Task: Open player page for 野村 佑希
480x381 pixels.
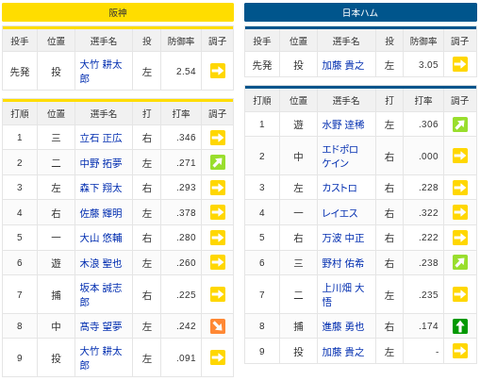Action: click(x=343, y=263)
